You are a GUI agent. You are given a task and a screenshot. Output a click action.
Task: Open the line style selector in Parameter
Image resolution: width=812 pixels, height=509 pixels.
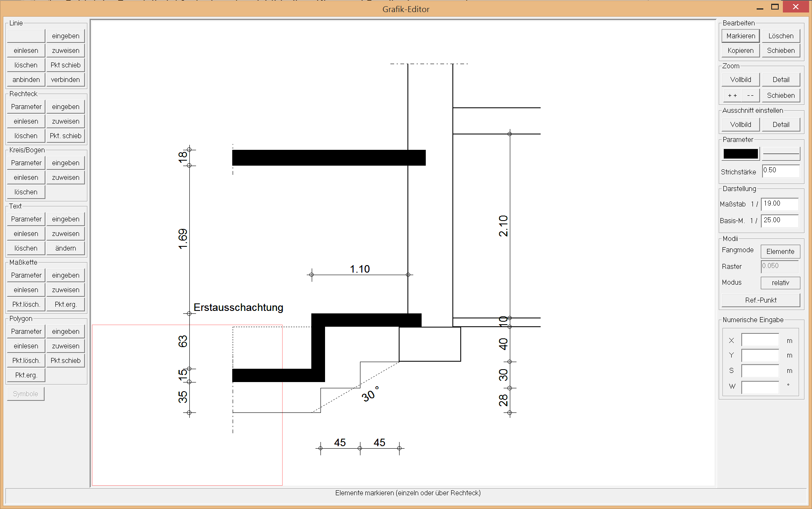[781, 154]
